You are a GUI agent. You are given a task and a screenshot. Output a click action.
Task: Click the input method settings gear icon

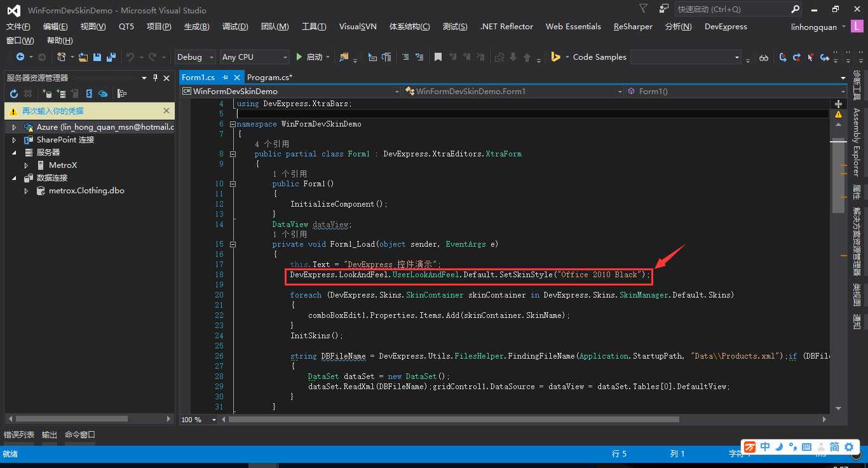849,447
